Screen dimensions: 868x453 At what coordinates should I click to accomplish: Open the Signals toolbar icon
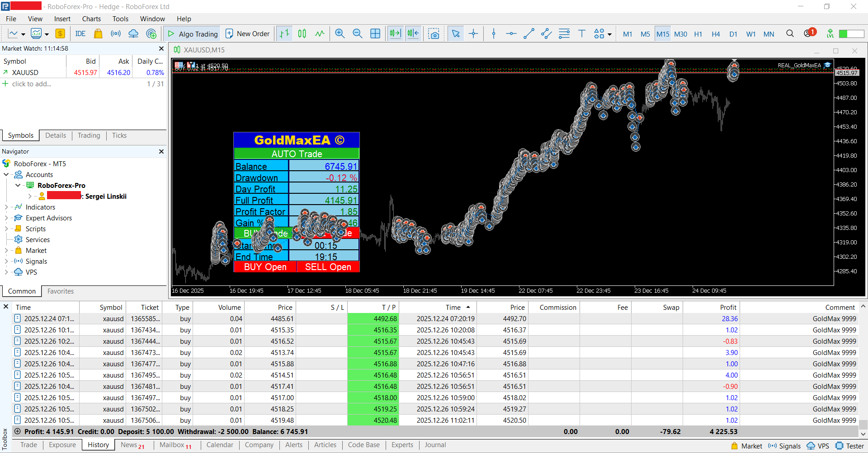[116, 34]
